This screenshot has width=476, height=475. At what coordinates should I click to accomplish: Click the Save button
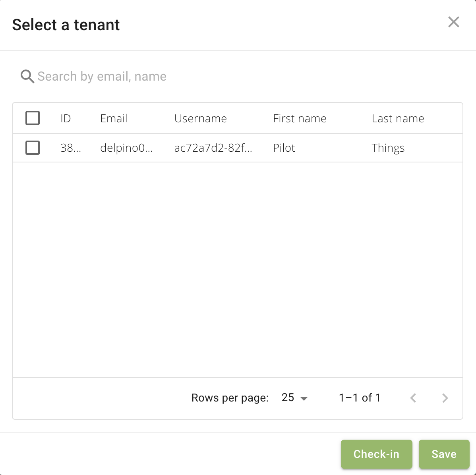pos(444,454)
